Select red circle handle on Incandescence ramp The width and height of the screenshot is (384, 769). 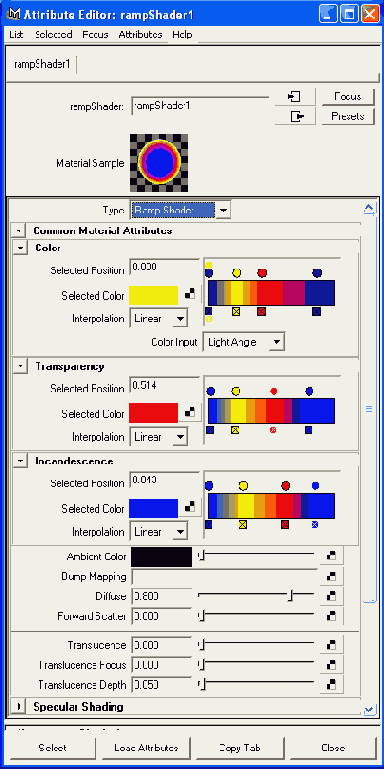pos(285,486)
